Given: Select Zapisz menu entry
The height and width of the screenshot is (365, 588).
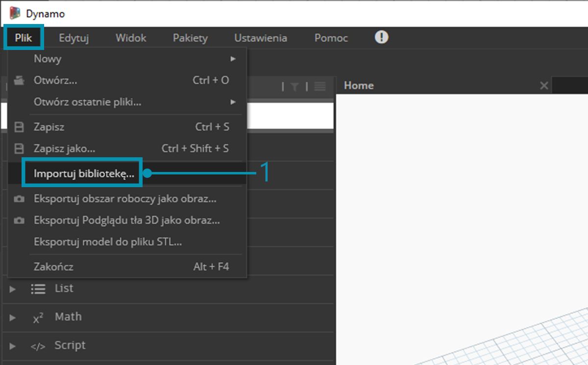Looking at the screenshot, I should (128, 127).
